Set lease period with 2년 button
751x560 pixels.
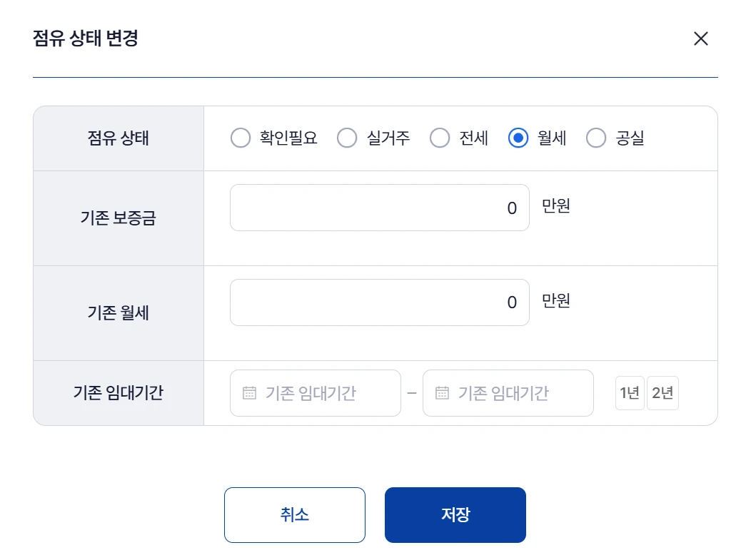[662, 393]
